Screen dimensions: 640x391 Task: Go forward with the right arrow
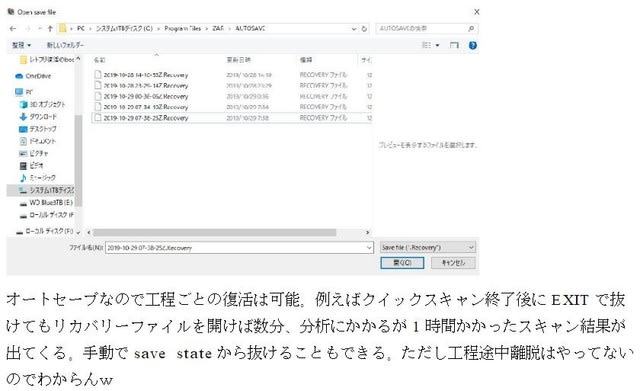tap(28, 29)
